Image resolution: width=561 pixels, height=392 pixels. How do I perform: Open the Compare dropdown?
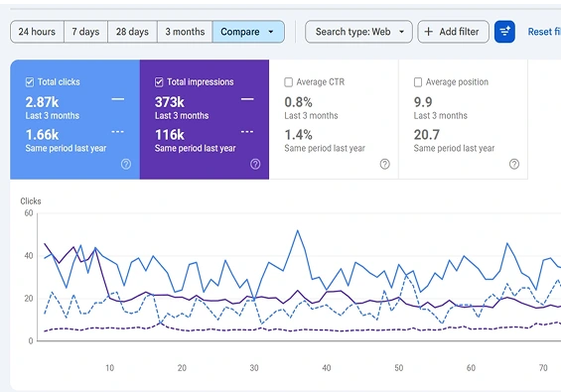(x=248, y=32)
